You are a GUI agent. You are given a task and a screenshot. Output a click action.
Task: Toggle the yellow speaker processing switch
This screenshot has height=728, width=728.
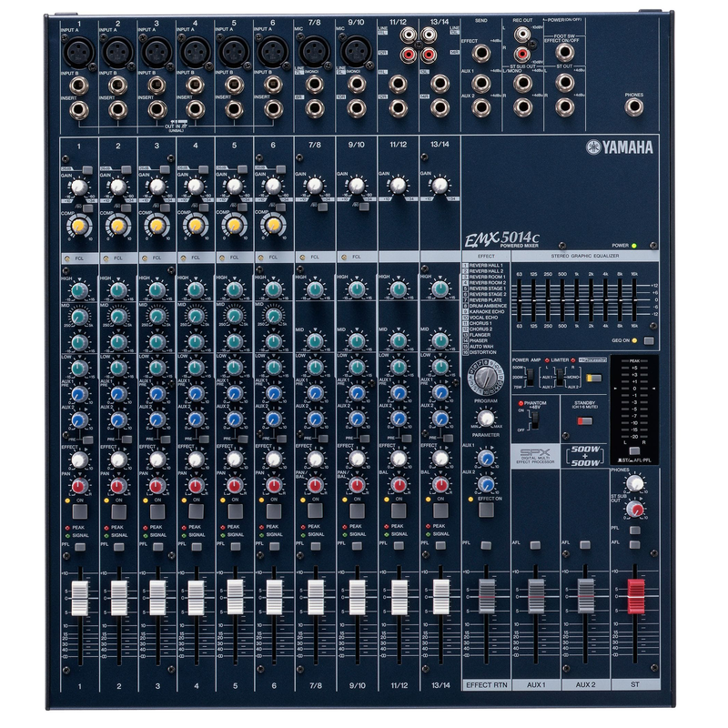point(593,379)
